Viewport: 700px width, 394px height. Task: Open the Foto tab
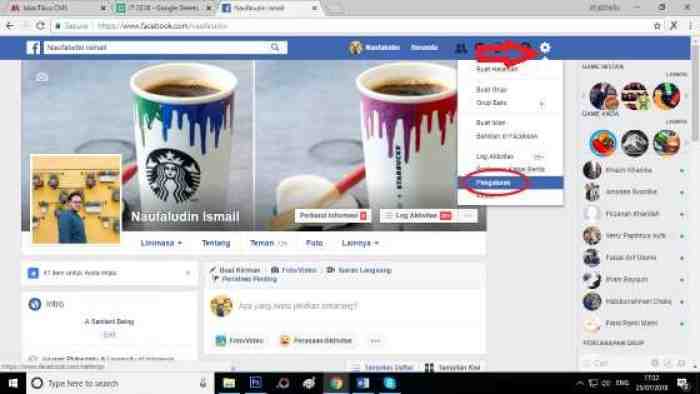(314, 243)
